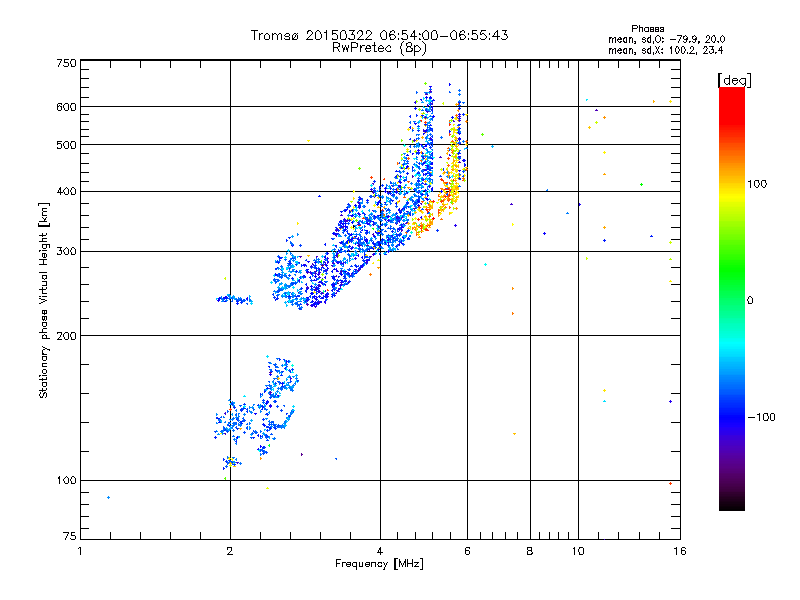Image resolution: width=800 pixels, height=600 pixels.
Task: Click the y-axis tick label '300'
Action: coord(66,252)
